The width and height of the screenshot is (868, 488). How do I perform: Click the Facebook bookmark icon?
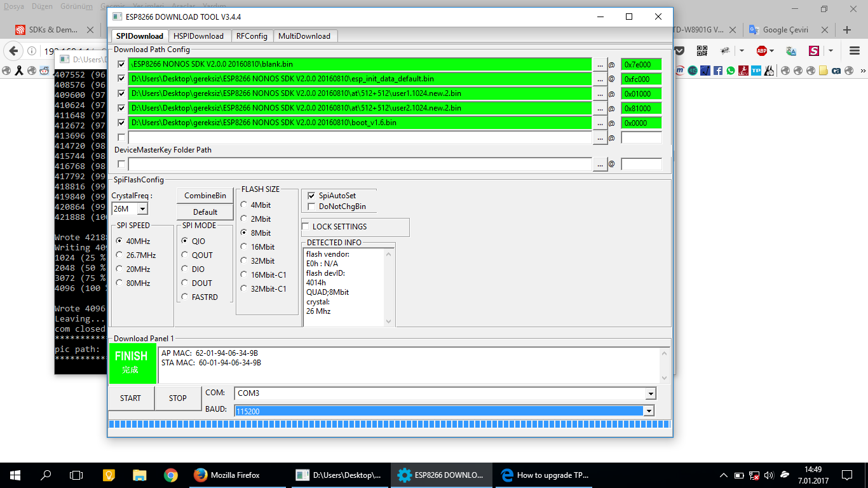point(717,70)
